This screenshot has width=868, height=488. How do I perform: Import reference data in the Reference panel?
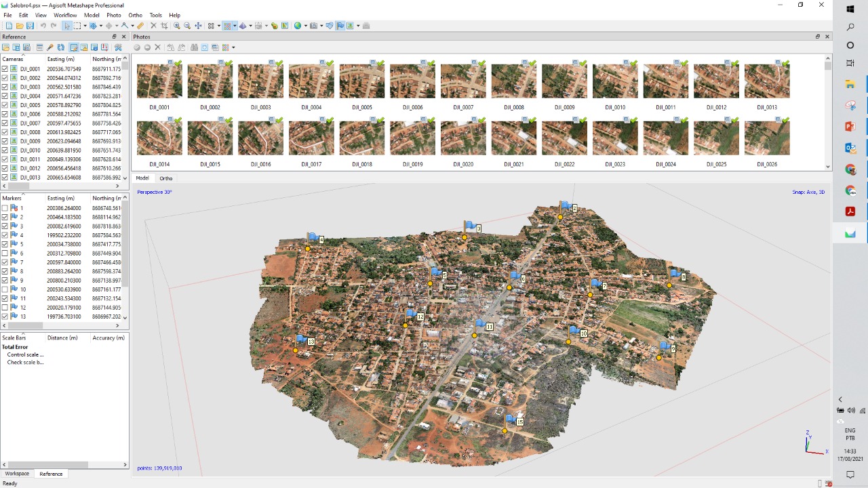coord(6,47)
